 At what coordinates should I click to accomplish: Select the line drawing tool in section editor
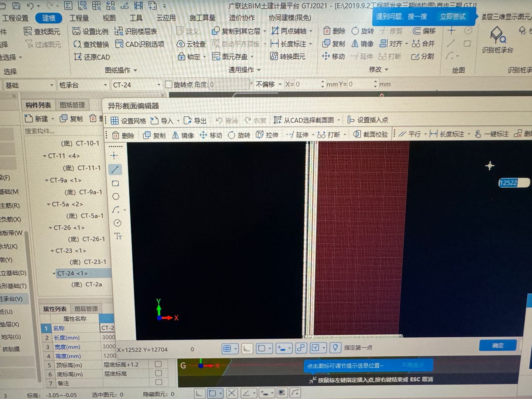point(115,169)
